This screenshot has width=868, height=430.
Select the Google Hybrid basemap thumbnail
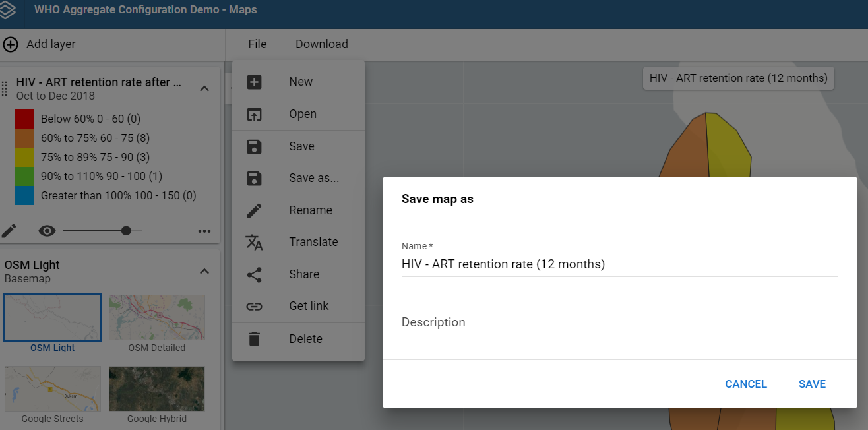[157, 389]
